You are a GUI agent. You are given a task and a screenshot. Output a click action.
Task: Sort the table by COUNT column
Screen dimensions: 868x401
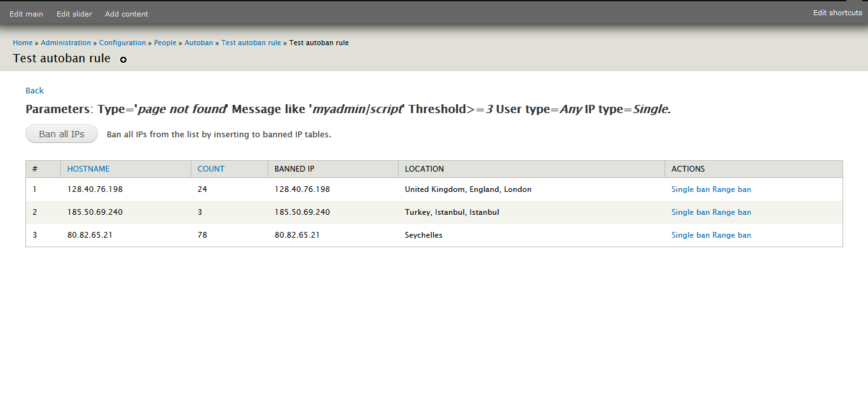pyautogui.click(x=210, y=168)
